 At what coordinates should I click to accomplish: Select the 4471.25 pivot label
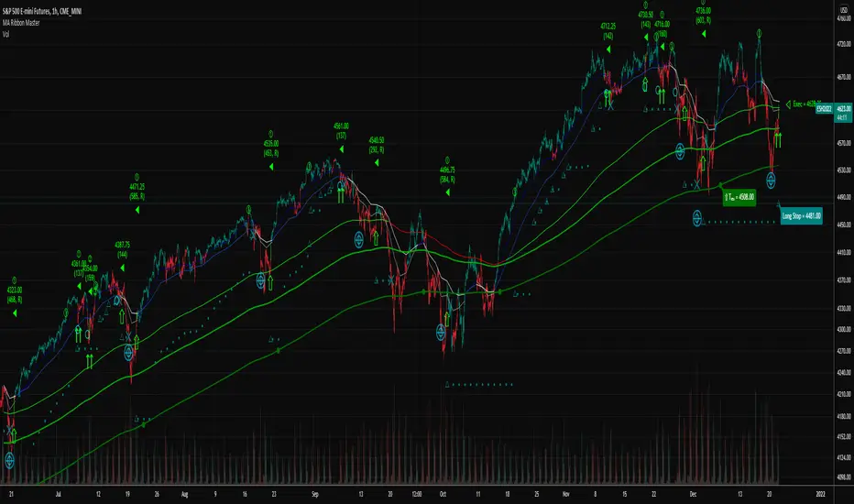tap(137, 192)
